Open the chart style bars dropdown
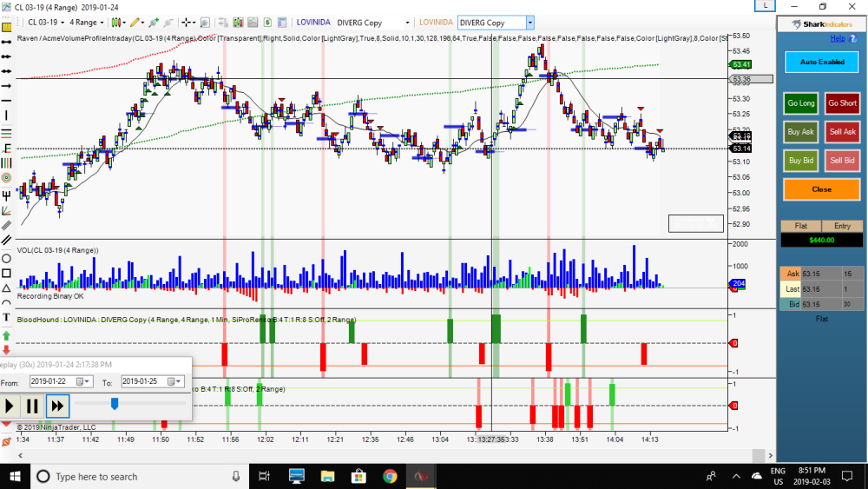Screen dimensions: 868x489 coord(117,23)
